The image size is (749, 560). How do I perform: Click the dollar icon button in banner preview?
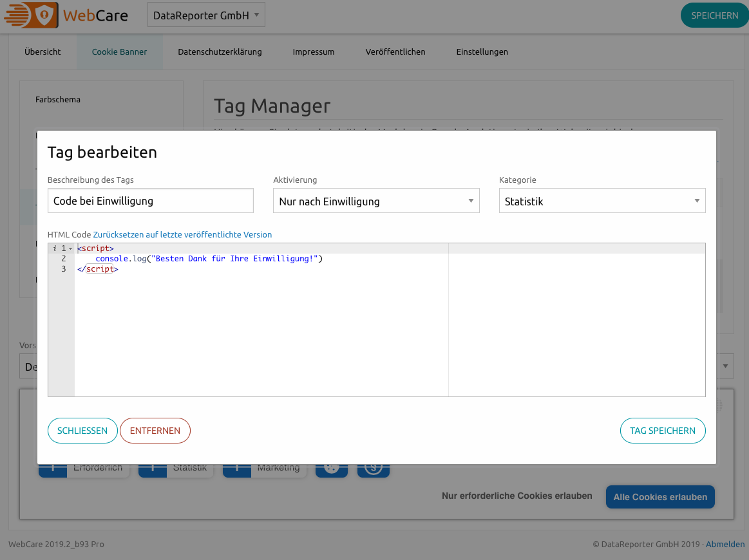[x=374, y=469]
